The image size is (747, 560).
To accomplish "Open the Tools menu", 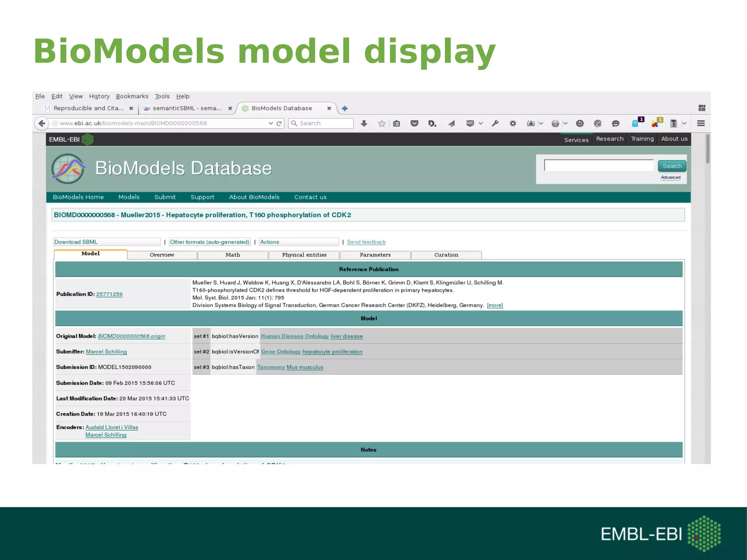I will [162, 96].
